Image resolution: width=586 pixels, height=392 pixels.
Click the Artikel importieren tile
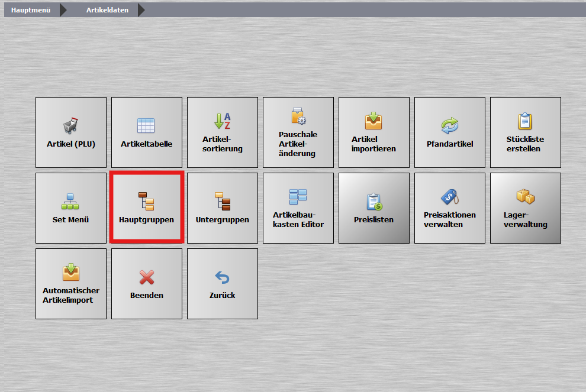374,132
